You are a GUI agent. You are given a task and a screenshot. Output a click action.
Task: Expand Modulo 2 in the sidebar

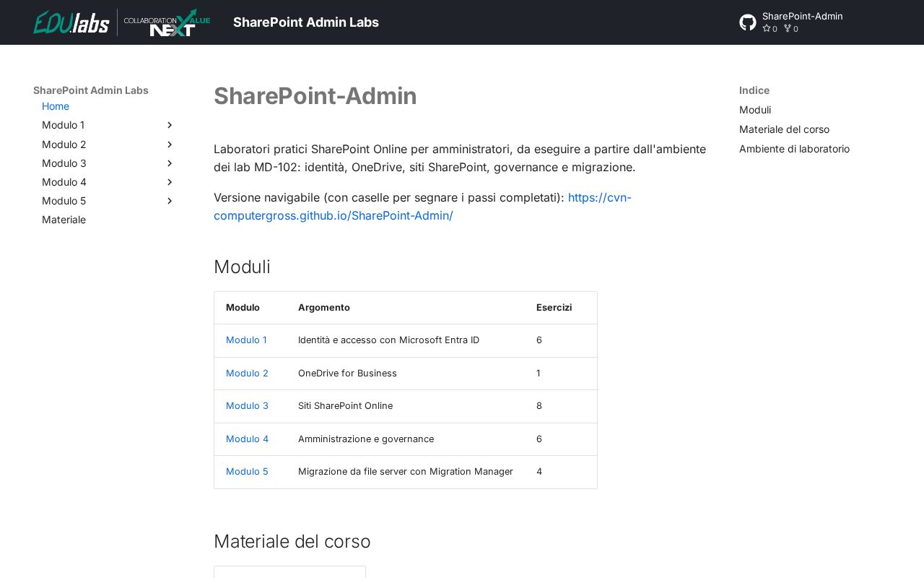[x=170, y=144]
